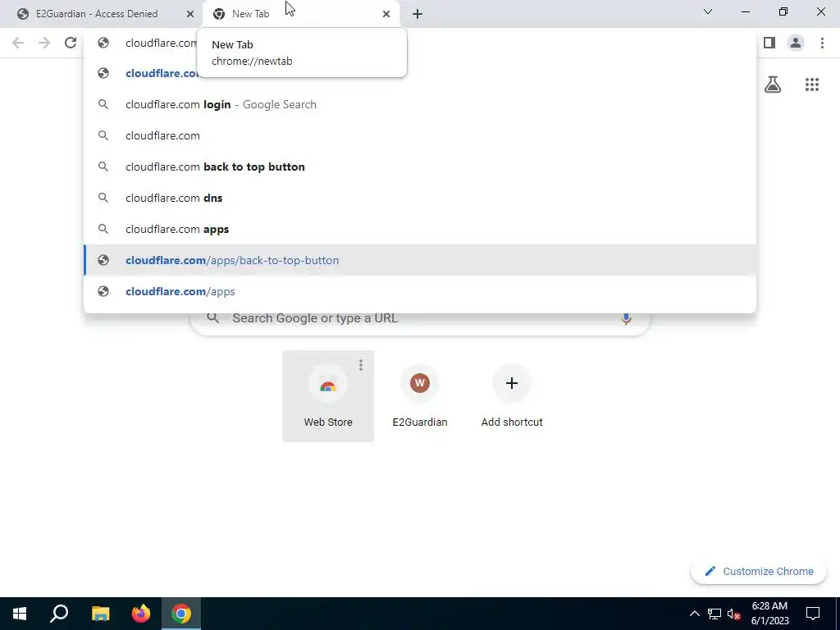Switch to the E2Guardian - Access Denied tab
This screenshot has height=630, width=840.
click(x=97, y=14)
